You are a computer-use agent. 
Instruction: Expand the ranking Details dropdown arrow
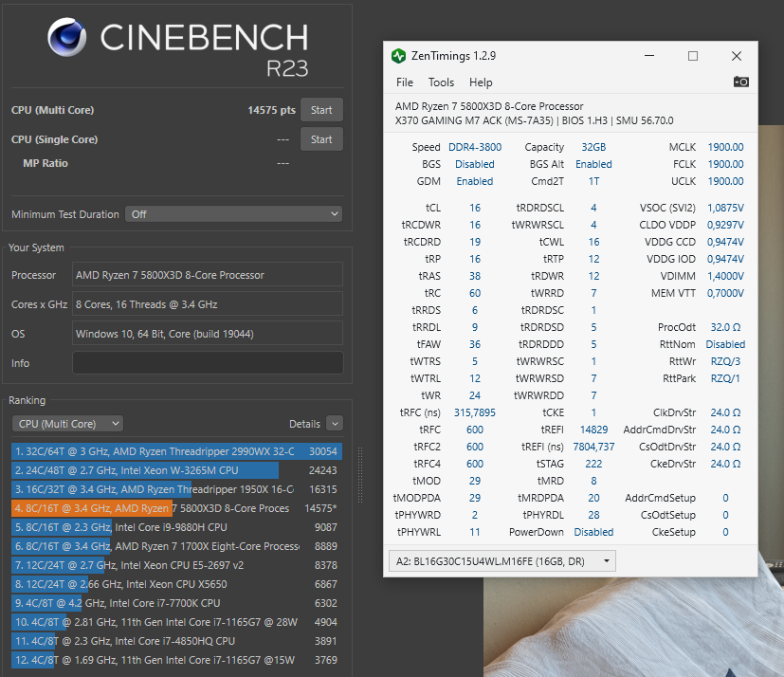point(335,424)
